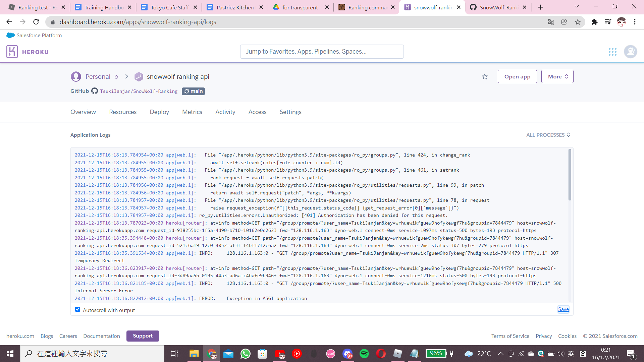The width and height of the screenshot is (644, 362).
Task: Open File Explorer from the taskbar
Action: point(194,354)
